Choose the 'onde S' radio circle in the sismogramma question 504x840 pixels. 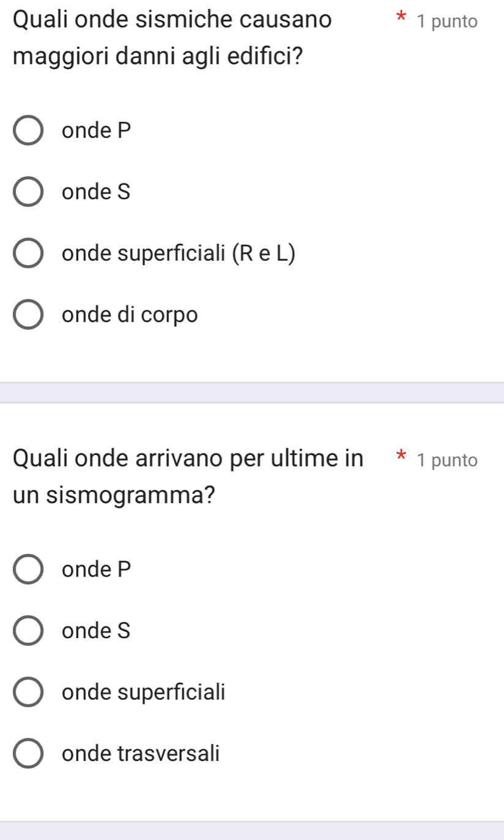[28, 631]
